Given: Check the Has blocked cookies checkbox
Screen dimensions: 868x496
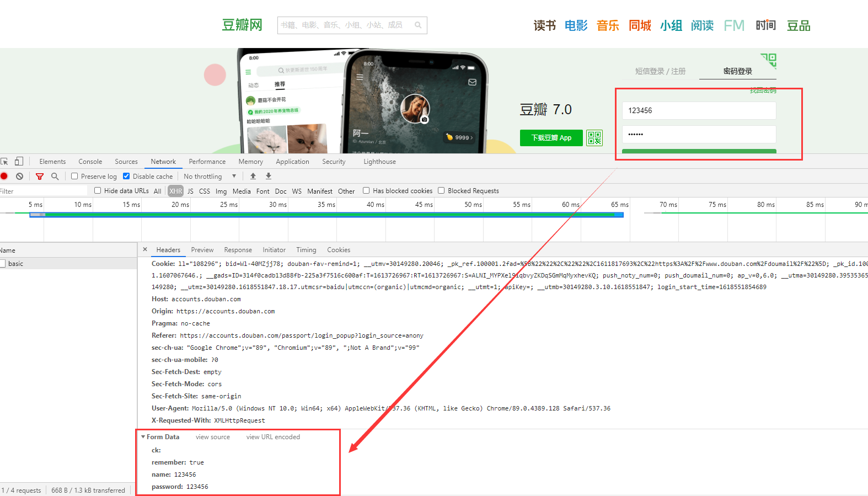Looking at the screenshot, I should click(x=366, y=191).
